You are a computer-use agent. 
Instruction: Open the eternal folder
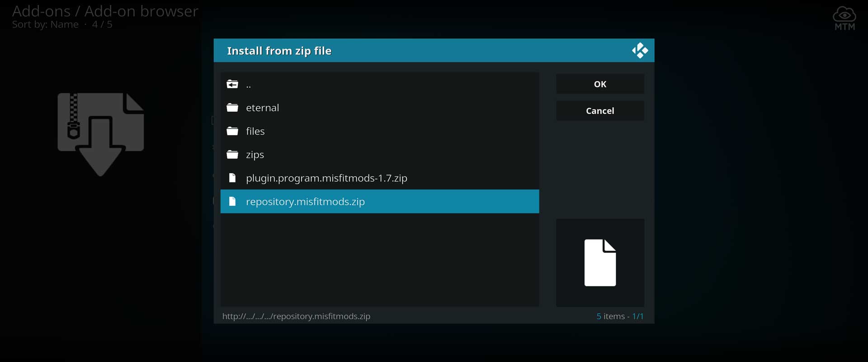pos(380,108)
